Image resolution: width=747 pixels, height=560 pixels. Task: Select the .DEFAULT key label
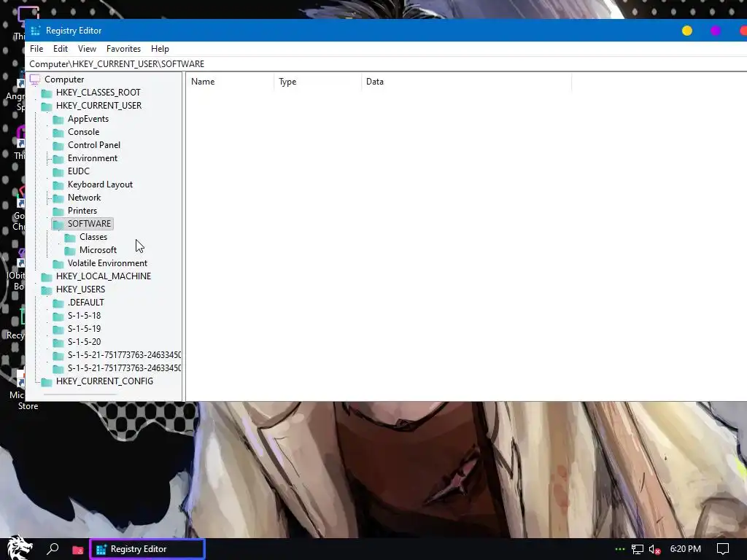pos(86,303)
